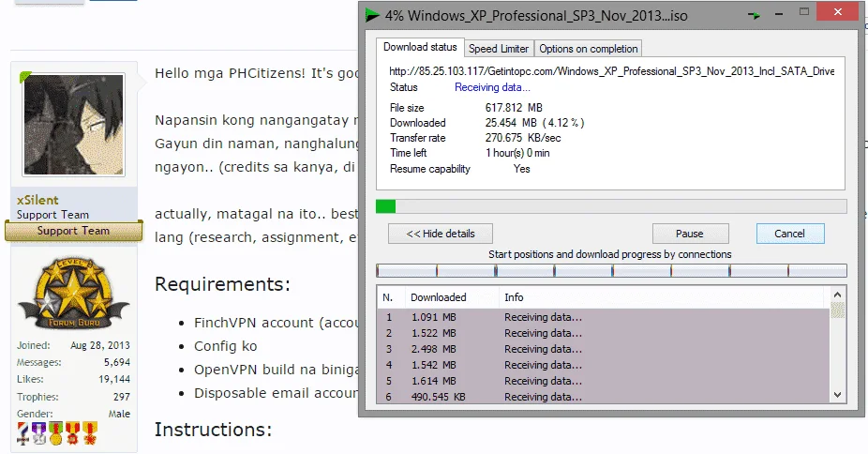Cancel the download

790,234
